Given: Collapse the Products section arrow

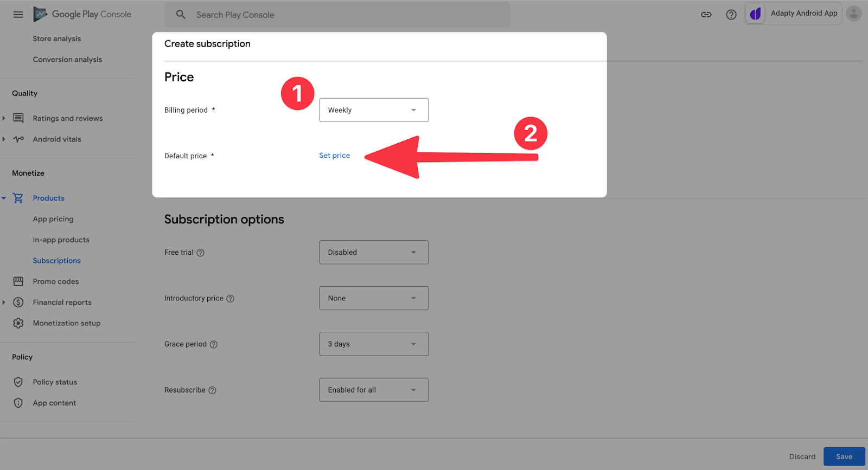Looking at the screenshot, I should pyautogui.click(x=4, y=198).
